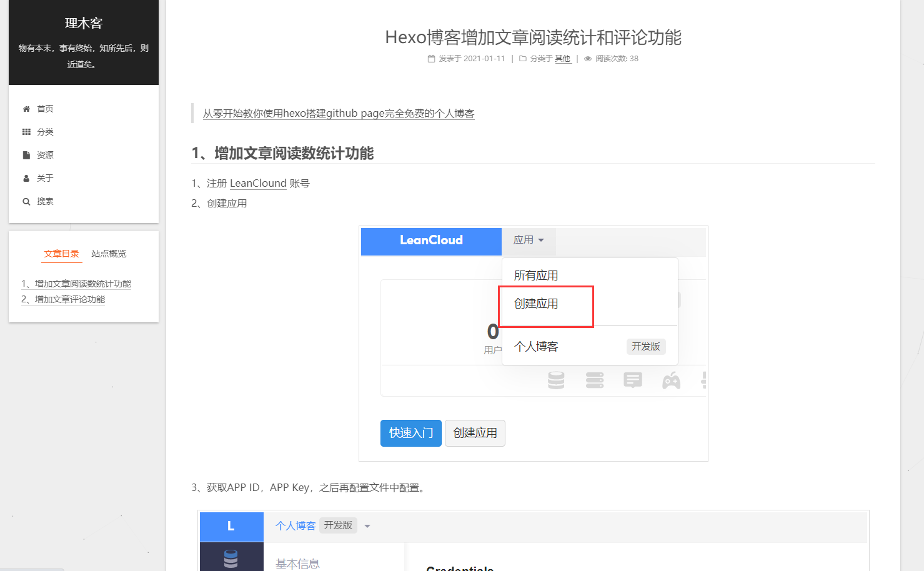The width and height of the screenshot is (924, 571).
Task: Open the hexo github page tutorial link
Action: 339,114
